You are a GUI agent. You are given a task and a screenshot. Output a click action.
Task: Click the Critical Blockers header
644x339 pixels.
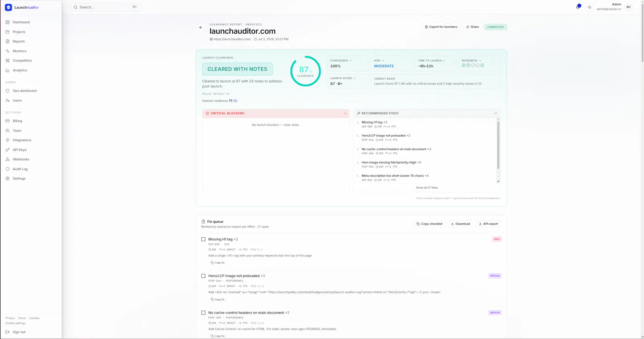(276, 113)
